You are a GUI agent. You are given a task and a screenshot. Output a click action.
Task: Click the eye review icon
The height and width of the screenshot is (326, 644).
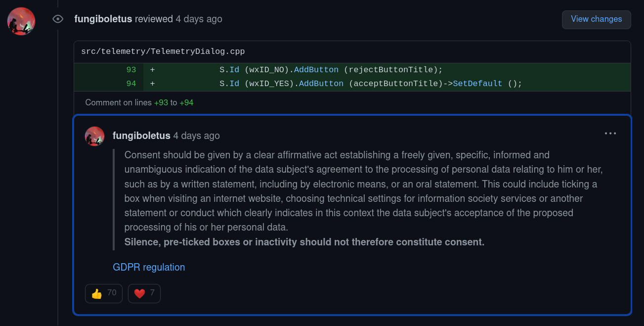coord(58,19)
